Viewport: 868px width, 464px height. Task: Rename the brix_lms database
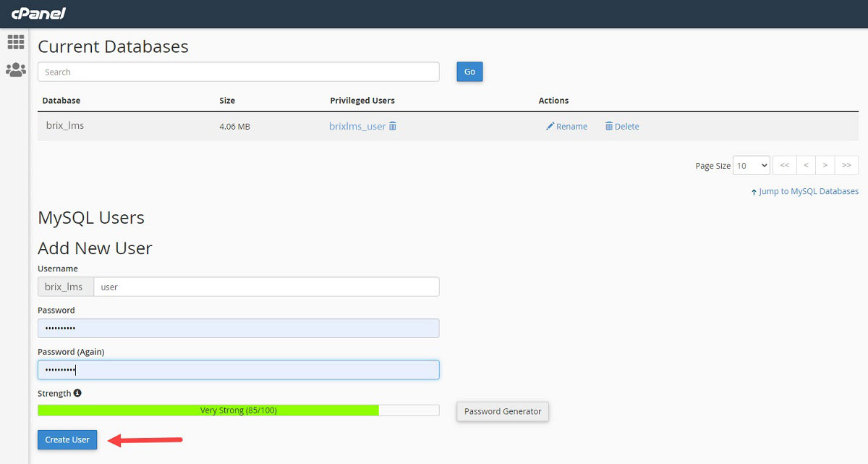click(x=566, y=126)
